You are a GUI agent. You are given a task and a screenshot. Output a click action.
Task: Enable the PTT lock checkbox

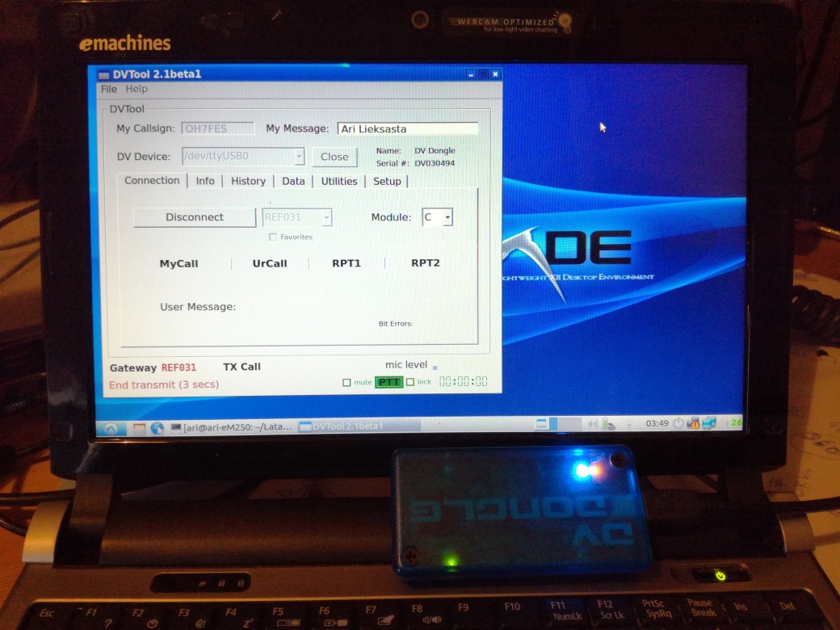click(410, 382)
